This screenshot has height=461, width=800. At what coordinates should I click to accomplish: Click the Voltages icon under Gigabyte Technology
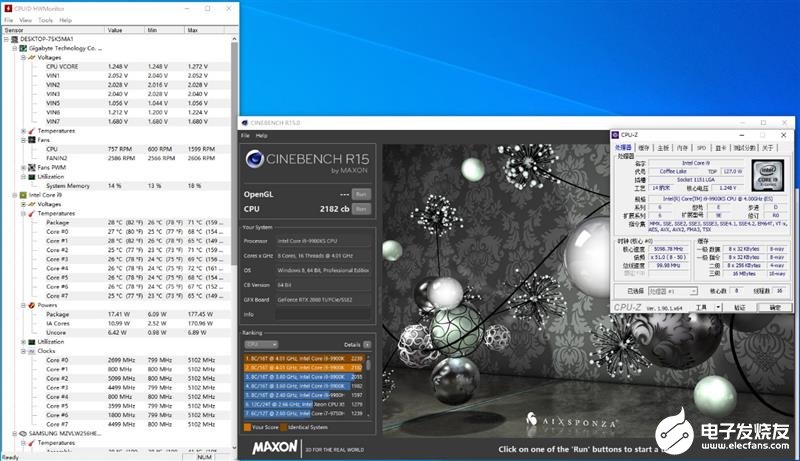(x=32, y=58)
